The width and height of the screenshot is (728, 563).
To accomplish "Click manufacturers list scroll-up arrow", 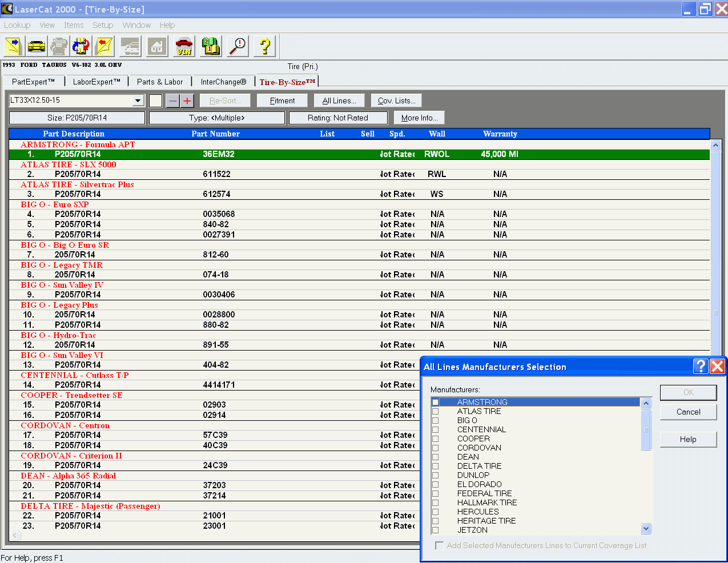I will (x=646, y=403).
